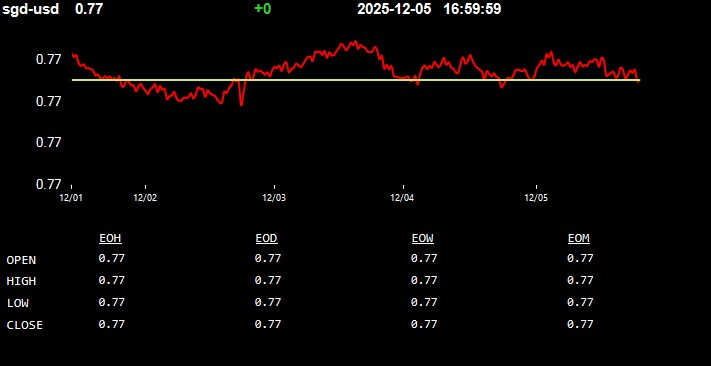The height and width of the screenshot is (366, 711).
Task: Click the EOD column header
Action: 267,238
